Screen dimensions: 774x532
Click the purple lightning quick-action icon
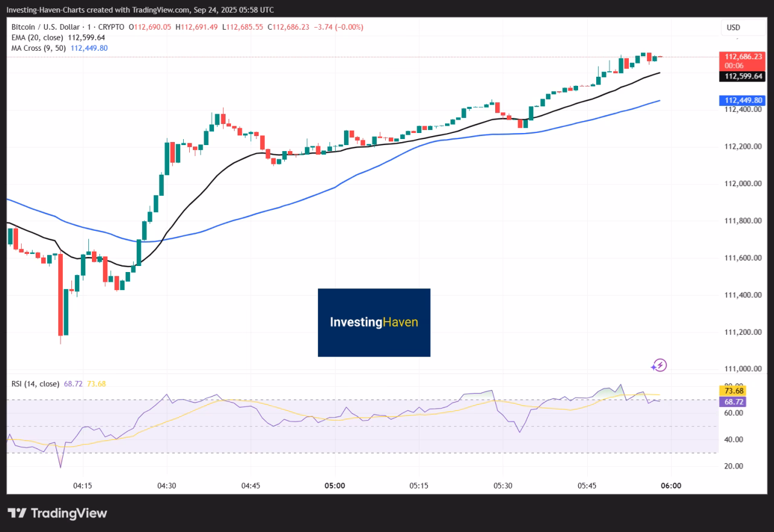coord(659,365)
